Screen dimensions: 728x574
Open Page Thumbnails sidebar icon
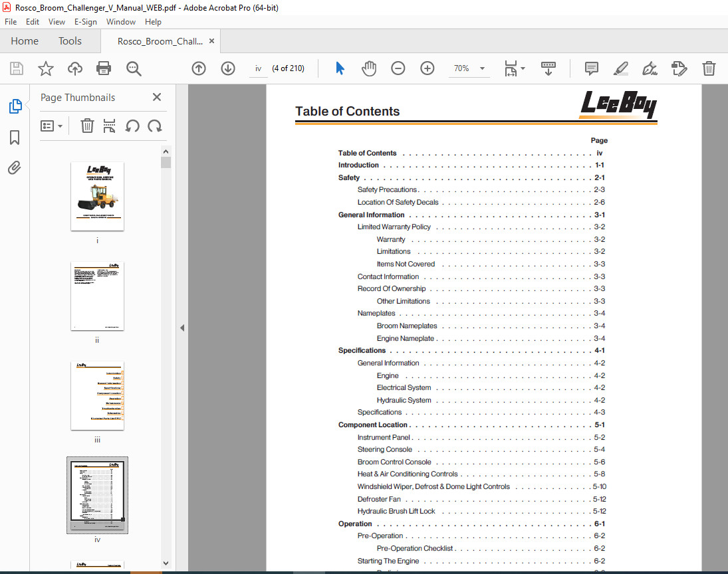point(15,106)
